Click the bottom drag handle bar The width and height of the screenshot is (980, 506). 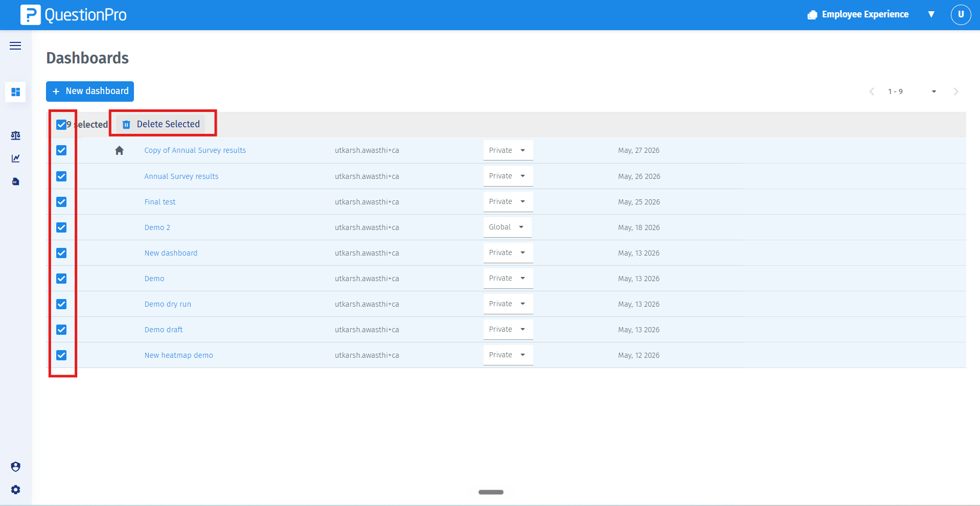point(491,492)
